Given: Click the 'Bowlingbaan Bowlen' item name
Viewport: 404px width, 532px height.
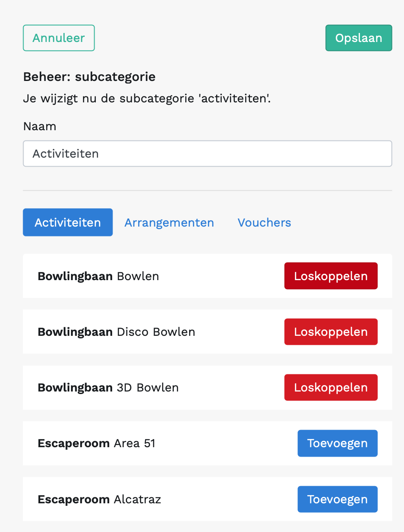Looking at the screenshot, I should (x=98, y=276).
